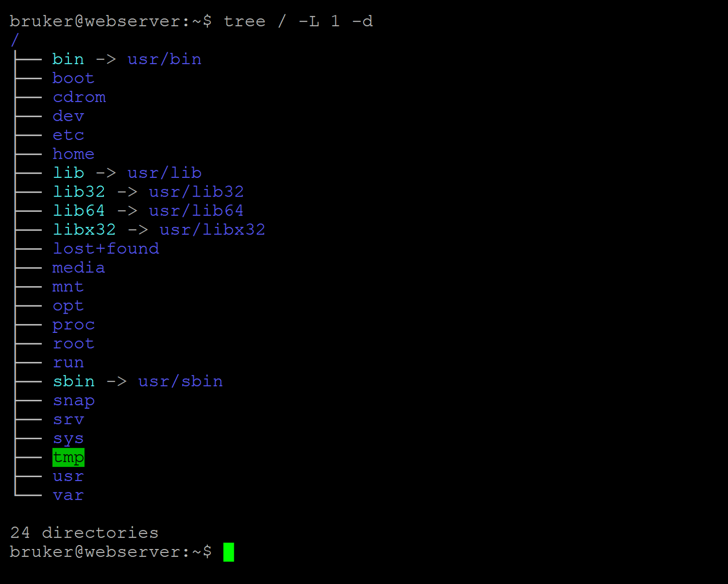Select the media directory name

pos(79,268)
